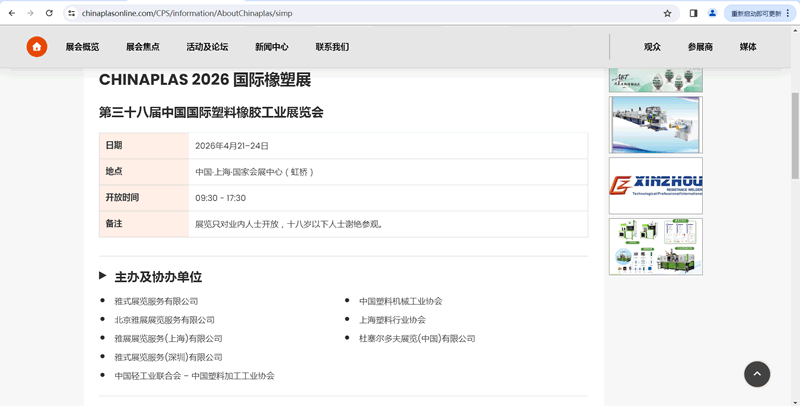The image size is (800, 406).
Task: View site information icon in address bar
Action: (71, 13)
